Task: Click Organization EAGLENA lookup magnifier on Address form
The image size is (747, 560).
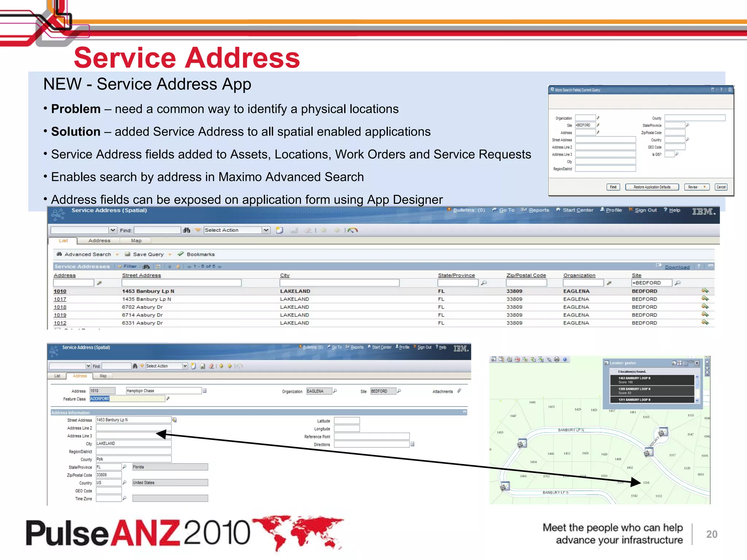Action: pyautogui.click(x=335, y=391)
